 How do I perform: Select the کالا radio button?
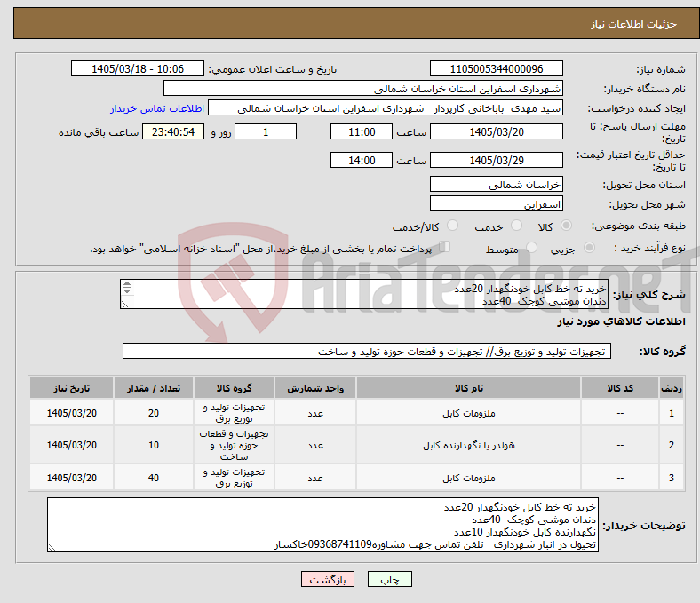(566, 226)
